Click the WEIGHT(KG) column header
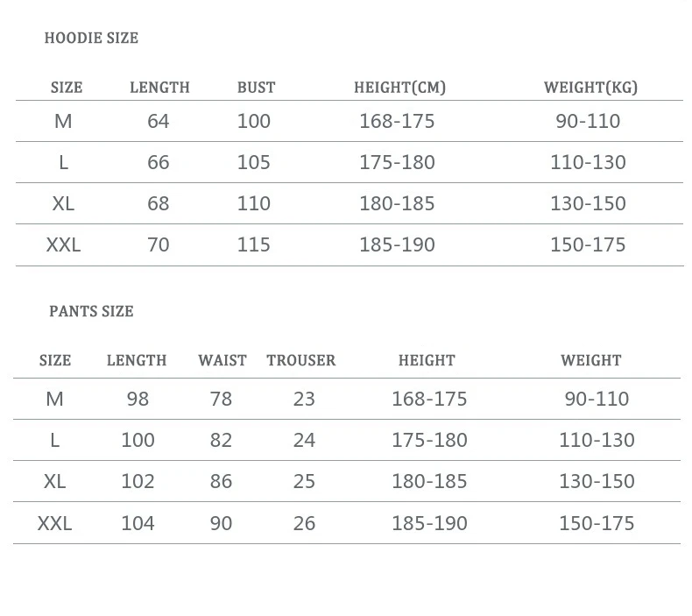Screen dimensions: 692x616 click(590, 88)
